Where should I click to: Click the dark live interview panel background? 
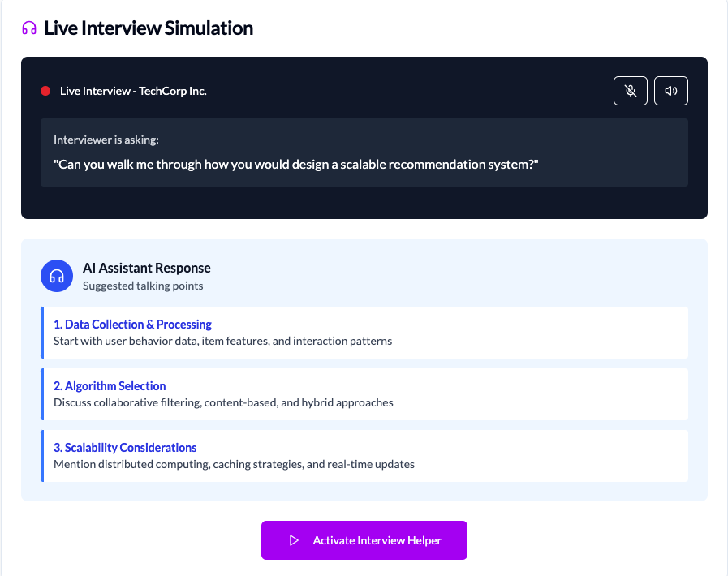[364, 203]
